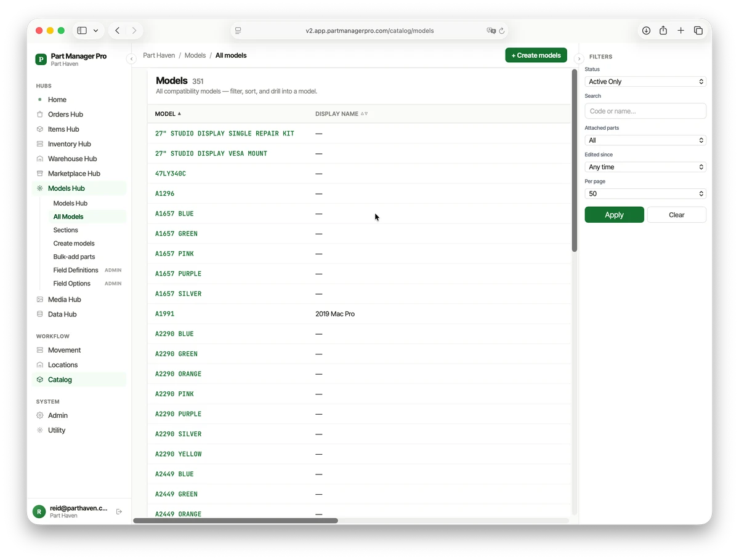
Task: Click the + Create models button
Action: coord(536,55)
